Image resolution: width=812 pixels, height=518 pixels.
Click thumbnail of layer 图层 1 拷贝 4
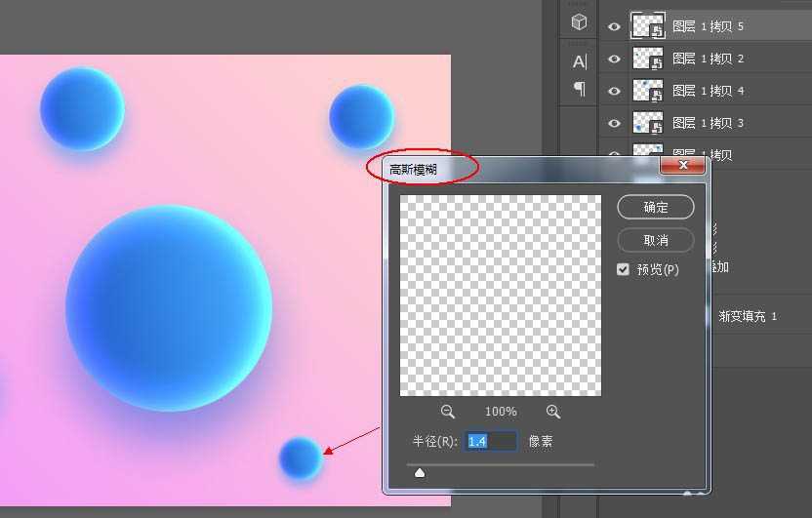pyautogui.click(x=648, y=91)
